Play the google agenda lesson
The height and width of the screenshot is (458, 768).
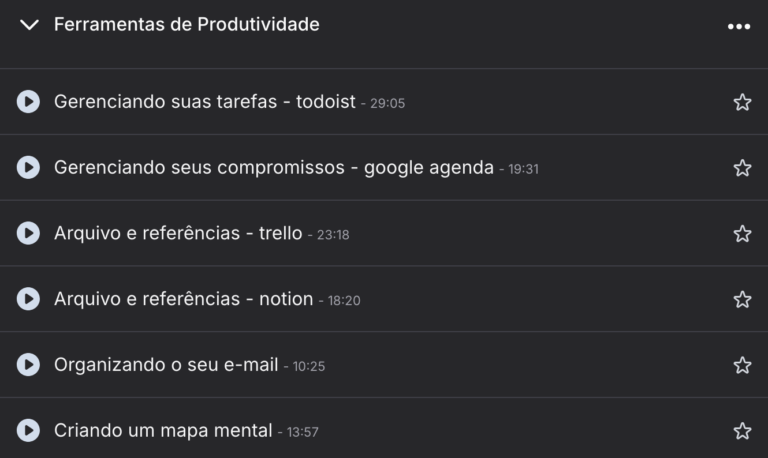[x=28, y=168]
